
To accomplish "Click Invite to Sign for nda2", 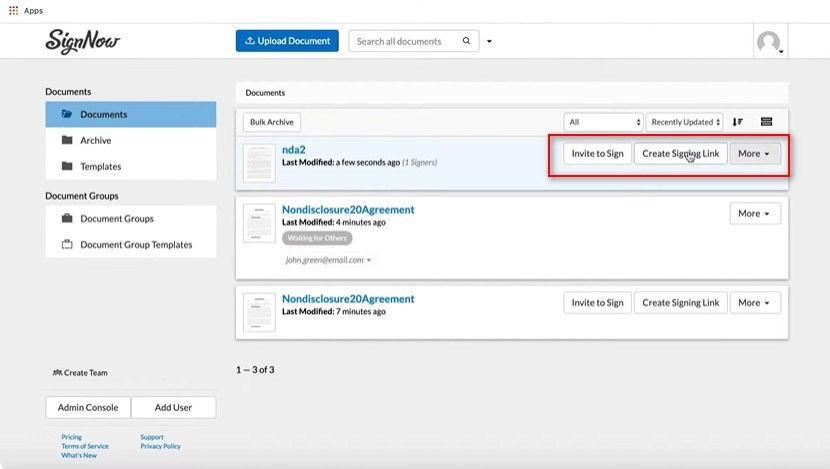I will coord(597,154).
